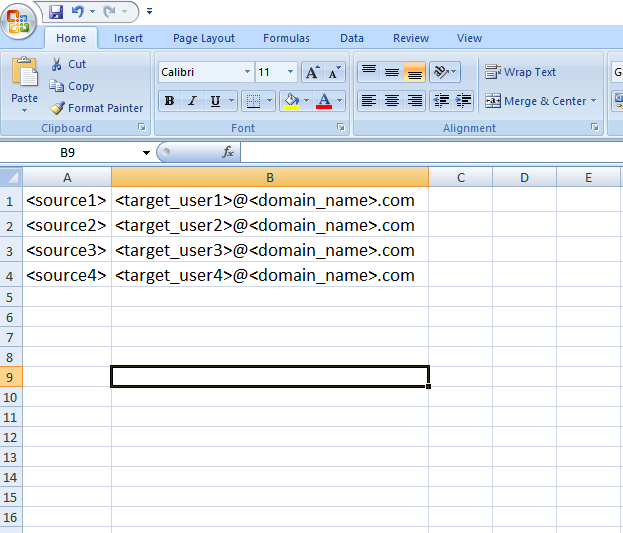This screenshot has height=533, width=623.
Task: Set Top Align vertical alignment
Action: 369,72
